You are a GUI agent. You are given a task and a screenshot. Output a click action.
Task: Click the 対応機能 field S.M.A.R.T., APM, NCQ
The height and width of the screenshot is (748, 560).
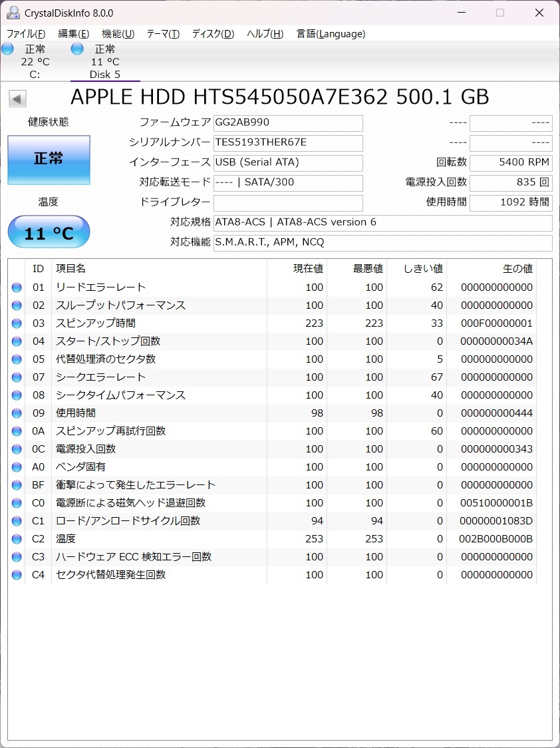click(x=382, y=243)
